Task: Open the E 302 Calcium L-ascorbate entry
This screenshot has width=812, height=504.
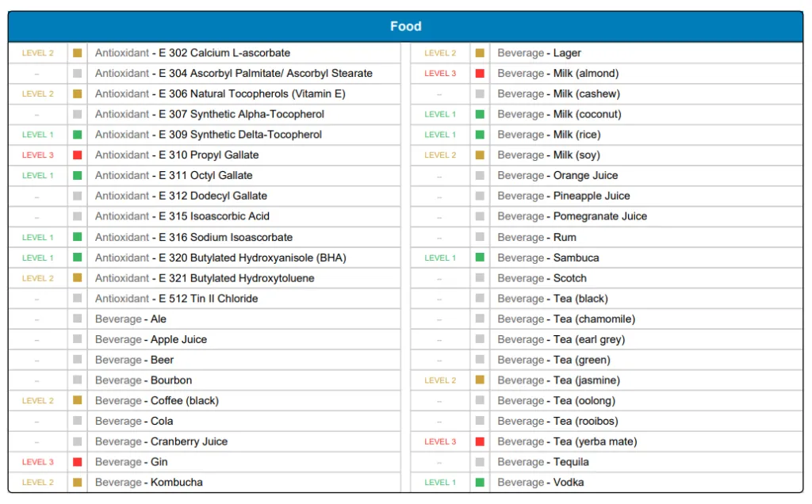Action: pos(193,53)
